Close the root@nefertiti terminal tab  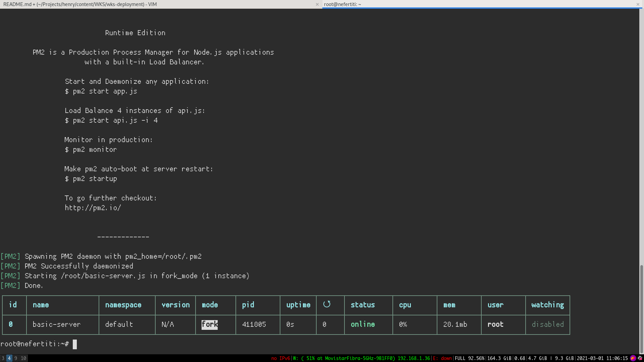click(x=638, y=4)
